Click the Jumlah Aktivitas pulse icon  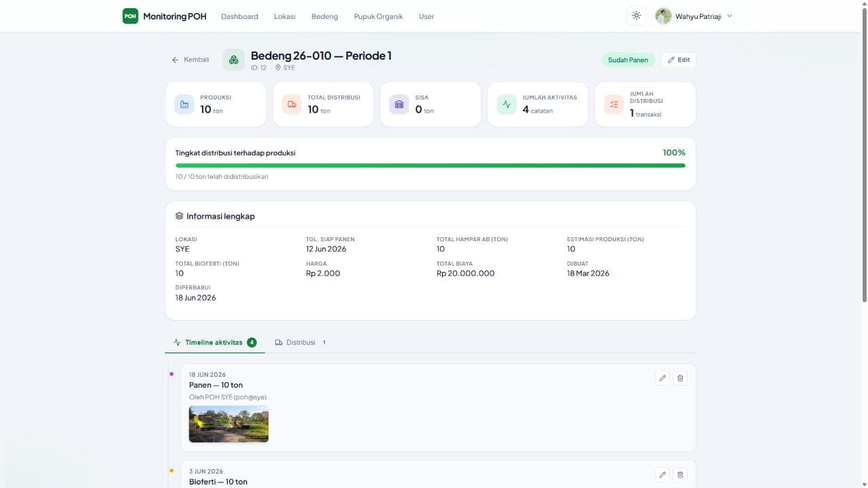507,104
